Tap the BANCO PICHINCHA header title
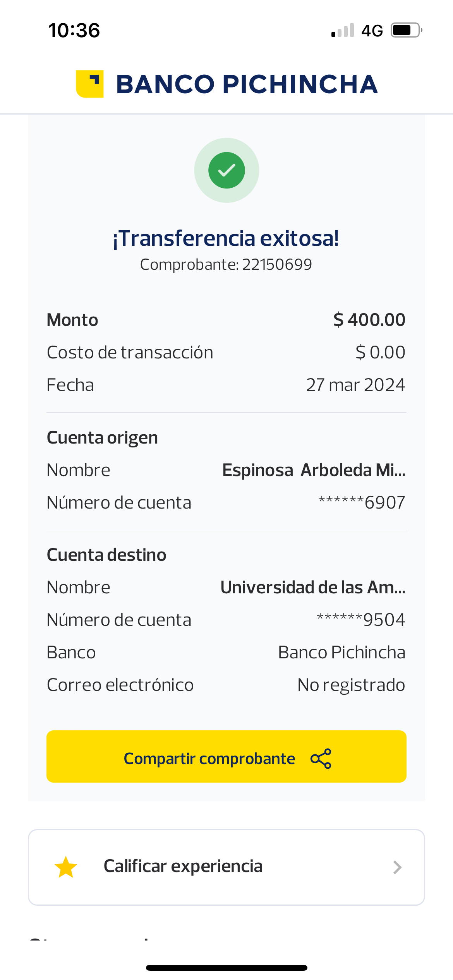This screenshot has width=453, height=980. pyautogui.click(x=247, y=84)
